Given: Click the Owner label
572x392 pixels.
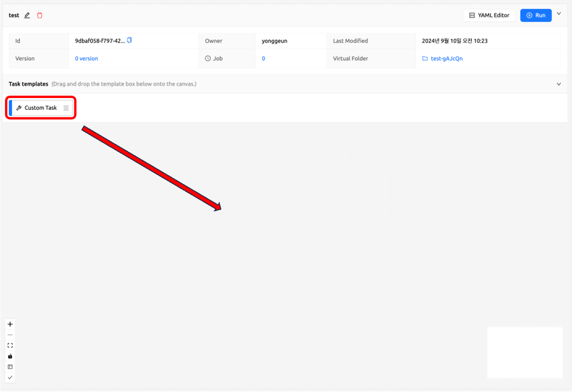Looking at the screenshot, I should (x=213, y=41).
